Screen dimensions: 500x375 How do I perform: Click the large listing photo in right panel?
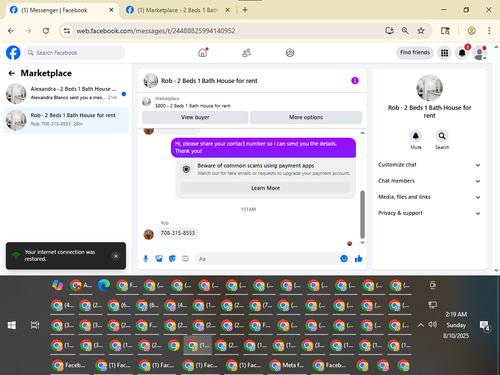429,88
